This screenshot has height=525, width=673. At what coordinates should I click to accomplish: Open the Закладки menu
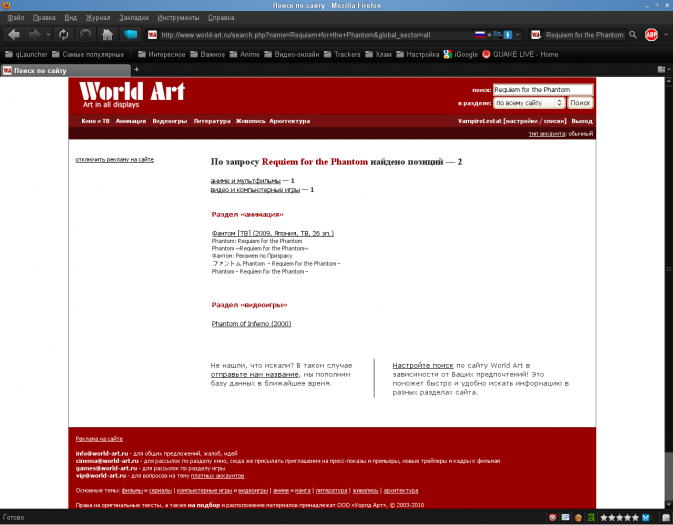tap(134, 18)
